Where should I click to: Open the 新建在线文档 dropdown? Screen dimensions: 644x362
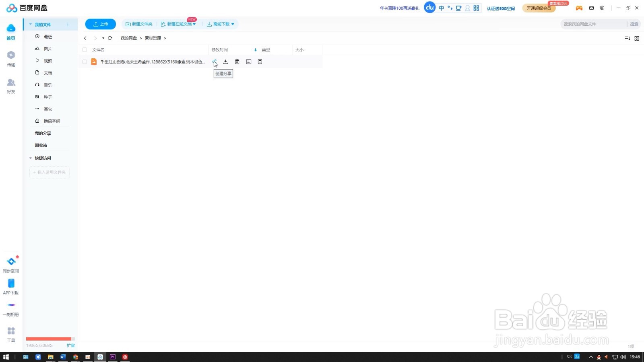click(x=178, y=24)
